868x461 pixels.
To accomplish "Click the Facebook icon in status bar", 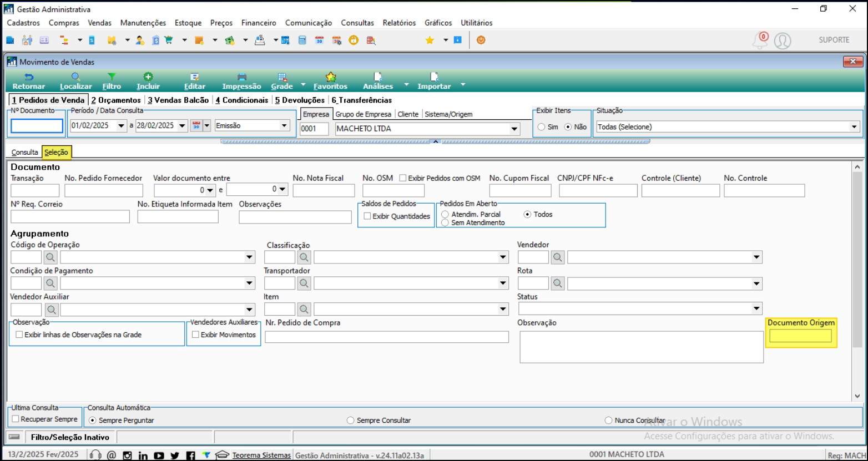I will [191, 455].
